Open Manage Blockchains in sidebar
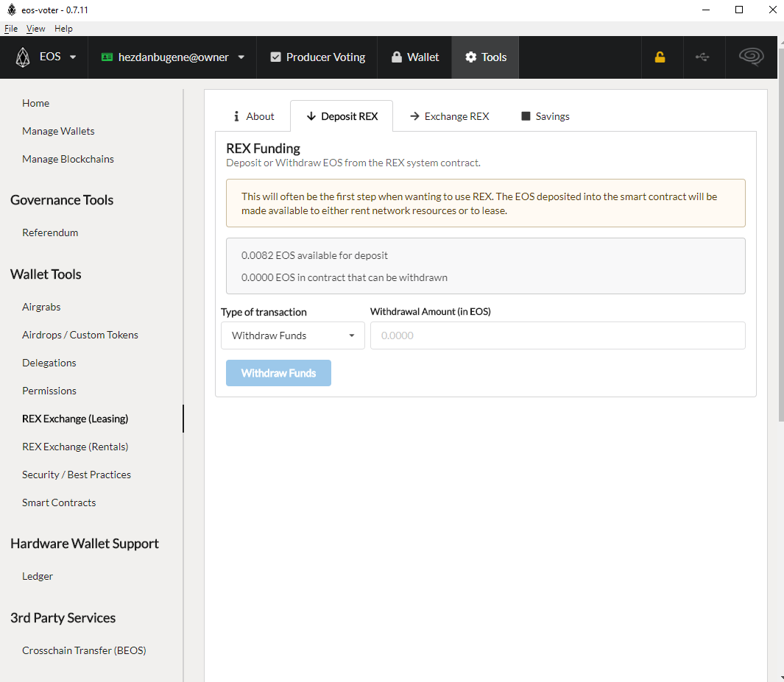This screenshot has width=784, height=682. [68, 159]
